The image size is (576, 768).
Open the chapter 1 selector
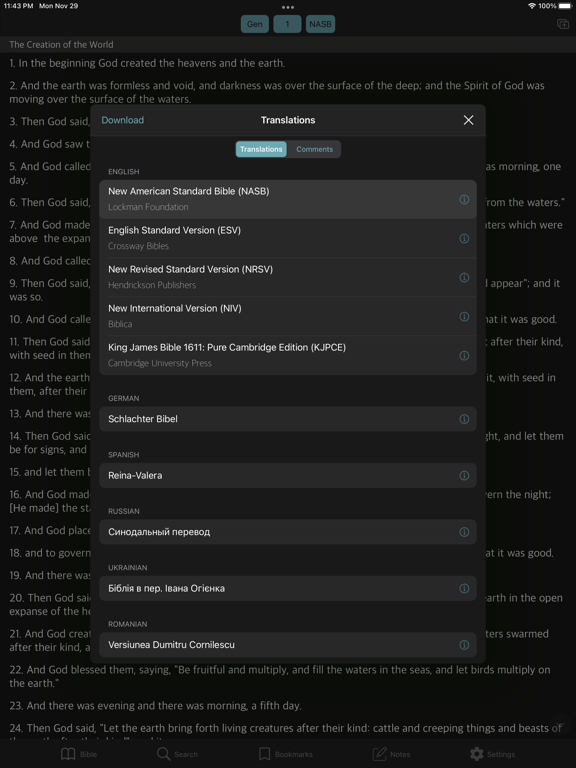tap(287, 24)
